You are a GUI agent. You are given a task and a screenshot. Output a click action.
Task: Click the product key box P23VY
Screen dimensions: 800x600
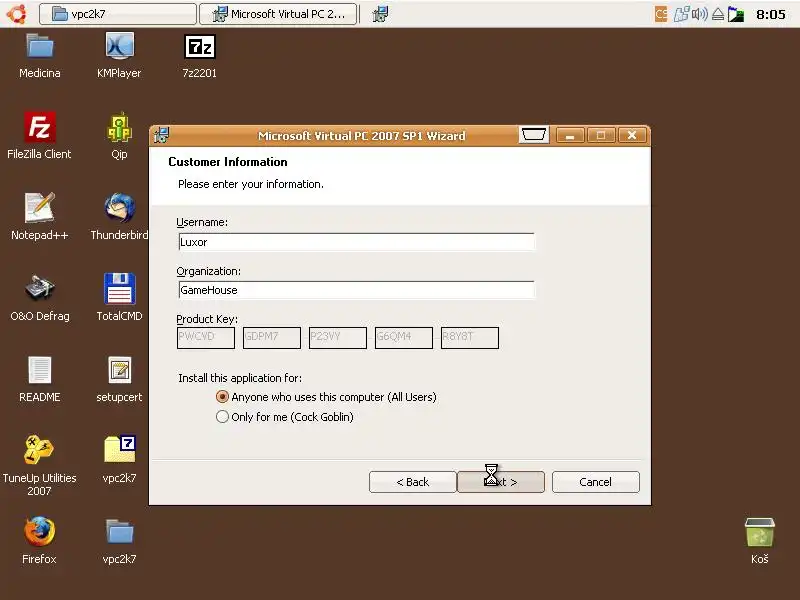point(338,337)
